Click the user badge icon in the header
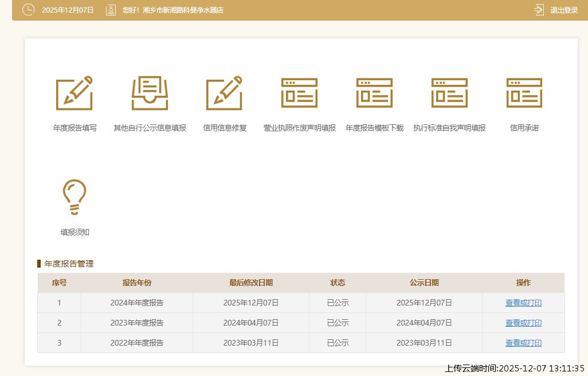 [111, 10]
